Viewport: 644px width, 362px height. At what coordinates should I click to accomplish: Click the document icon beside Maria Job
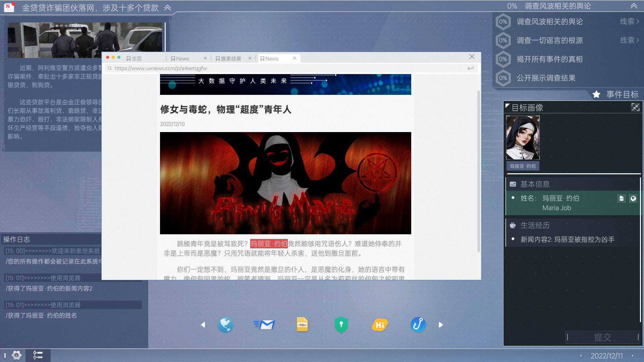621,198
